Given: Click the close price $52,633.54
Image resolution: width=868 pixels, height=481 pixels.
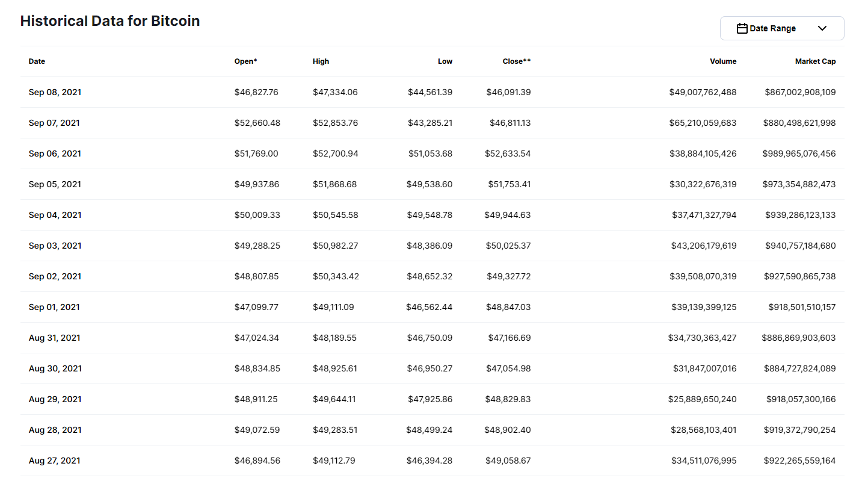Looking at the screenshot, I should point(508,154).
